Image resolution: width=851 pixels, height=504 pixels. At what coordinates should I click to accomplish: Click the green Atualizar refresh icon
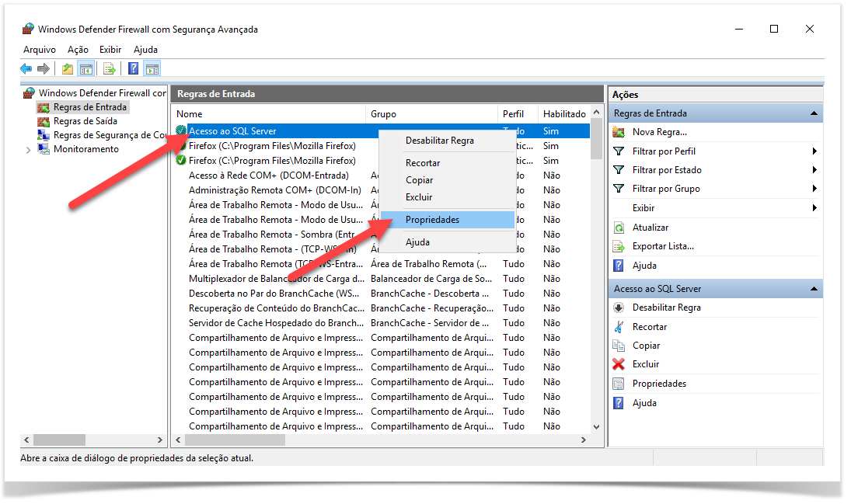point(619,228)
